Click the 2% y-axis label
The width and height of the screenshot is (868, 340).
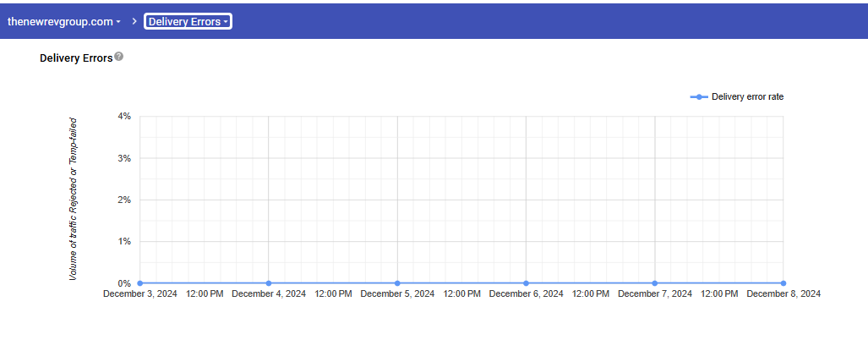click(124, 200)
